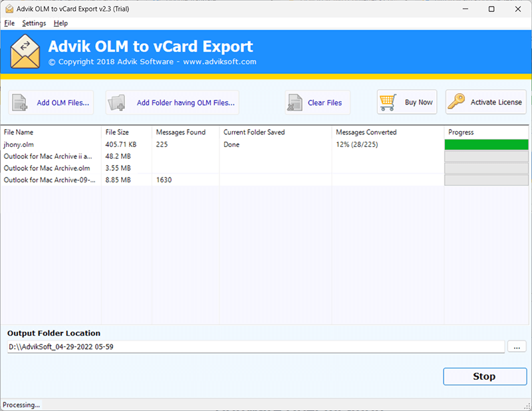Click the Buy Now label

[419, 102]
